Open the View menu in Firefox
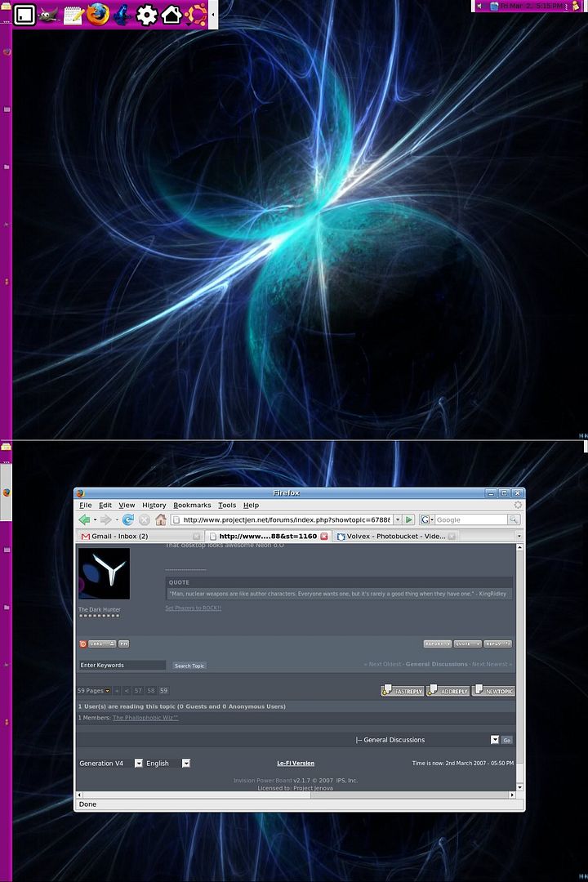 coord(127,506)
